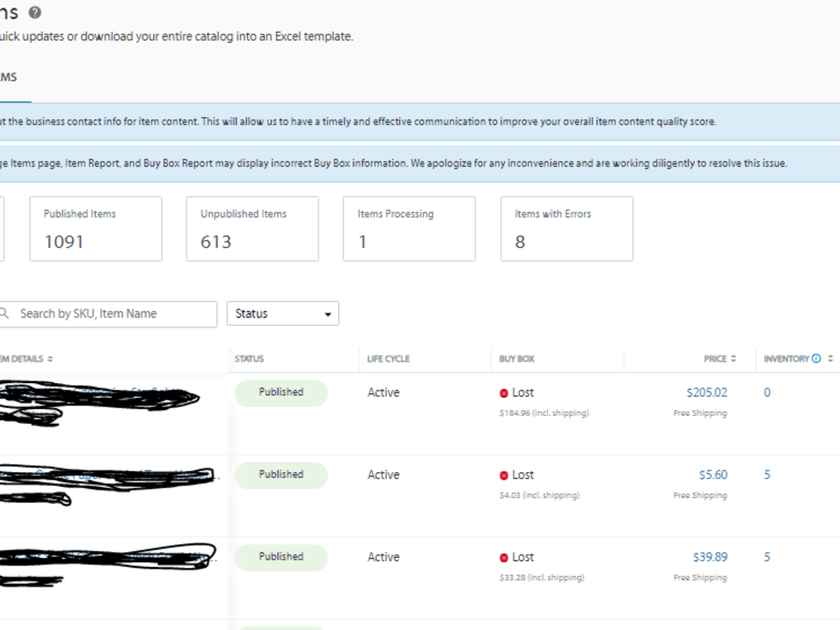Click $4.03 (incl. shipping) text
The width and height of the screenshot is (840, 630).
539,496
